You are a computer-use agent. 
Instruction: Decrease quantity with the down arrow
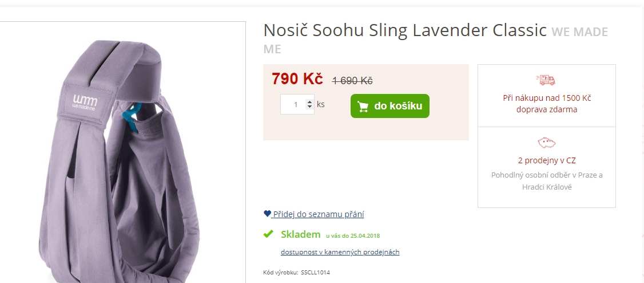[x=309, y=107]
